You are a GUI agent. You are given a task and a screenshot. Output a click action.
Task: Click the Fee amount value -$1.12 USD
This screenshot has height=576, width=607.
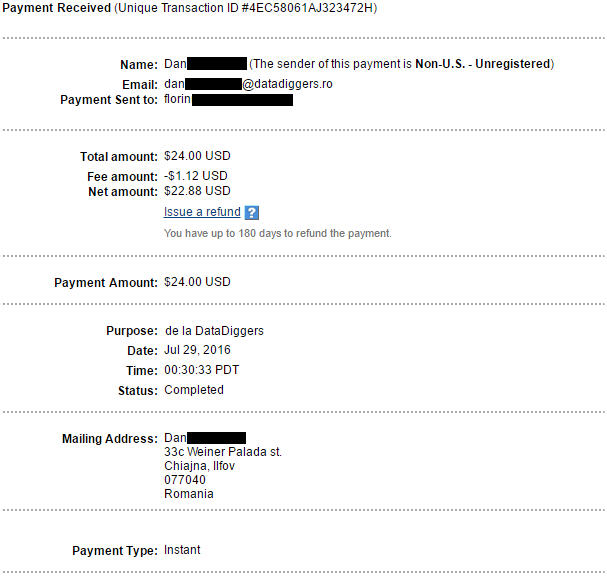click(x=196, y=175)
